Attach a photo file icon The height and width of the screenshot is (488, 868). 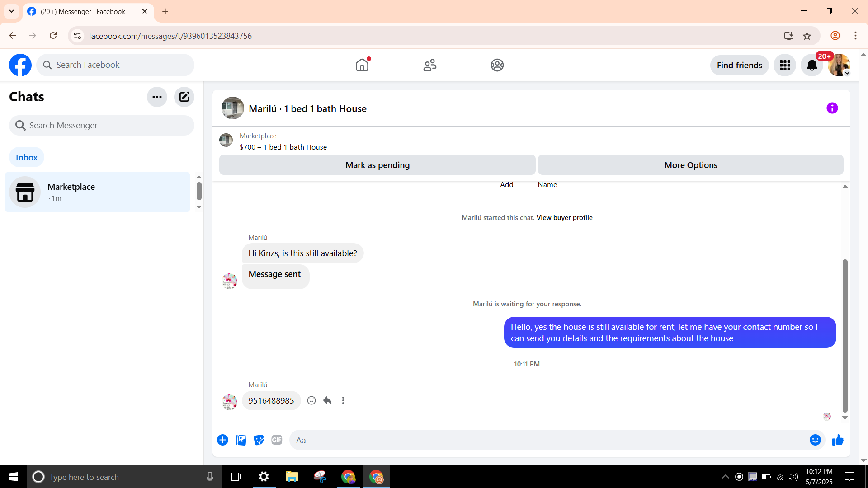241,440
